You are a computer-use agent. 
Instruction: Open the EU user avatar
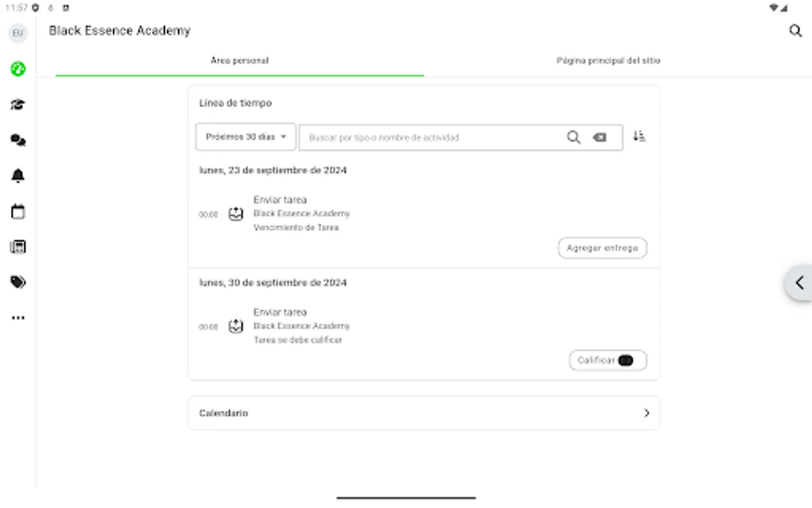[17, 33]
